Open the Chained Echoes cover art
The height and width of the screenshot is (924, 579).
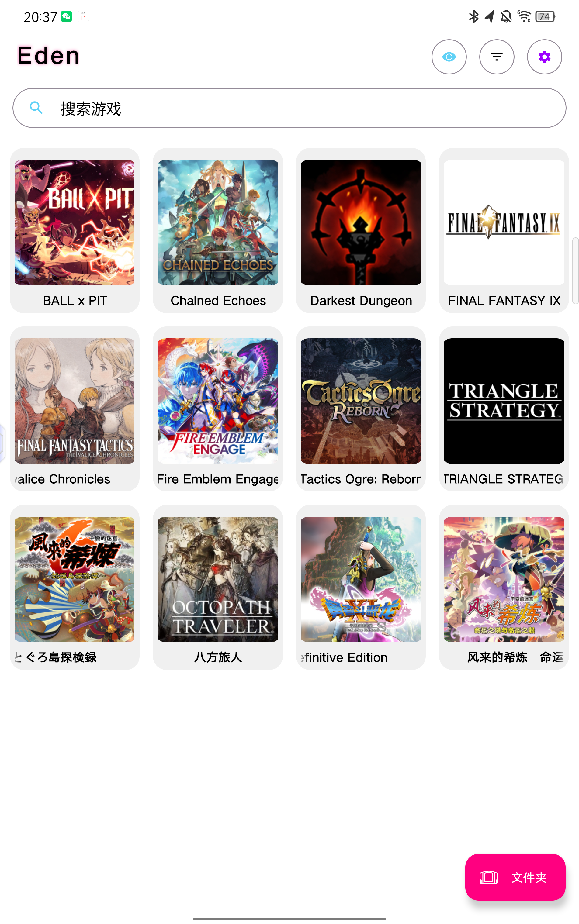click(x=217, y=222)
